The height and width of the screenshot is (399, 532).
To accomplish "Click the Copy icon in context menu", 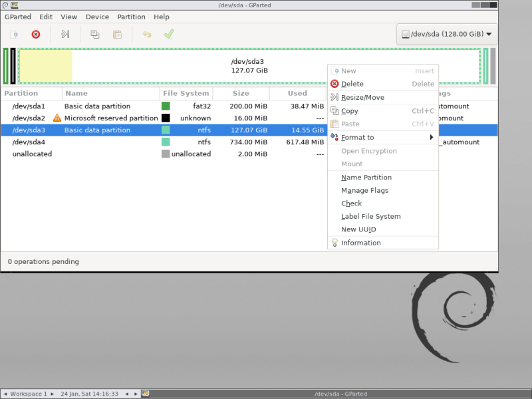I will 334,110.
